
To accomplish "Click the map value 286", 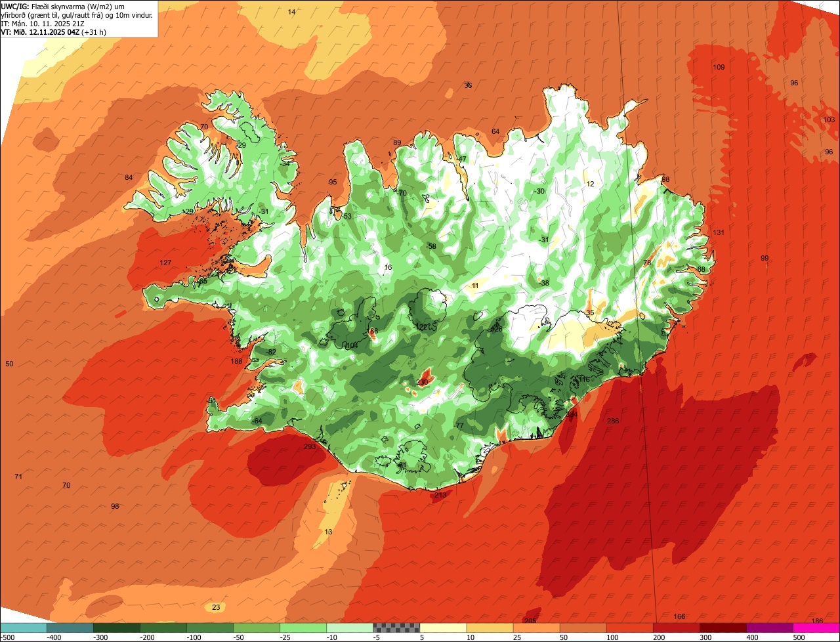I will [613, 421].
